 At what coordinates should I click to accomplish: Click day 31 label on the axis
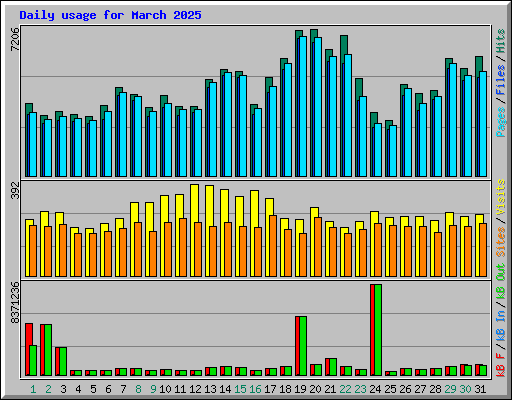coord(480,389)
